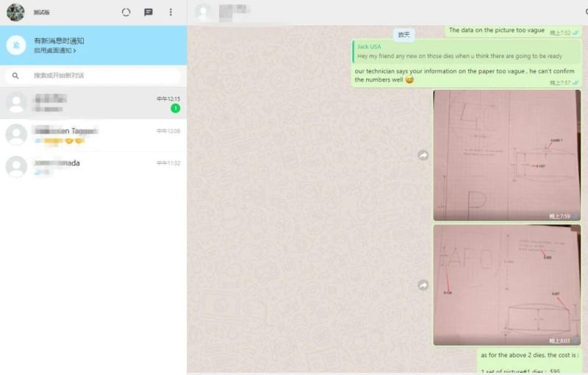
Task: Open the chat ending in 'en Tagg'
Action: point(93,135)
